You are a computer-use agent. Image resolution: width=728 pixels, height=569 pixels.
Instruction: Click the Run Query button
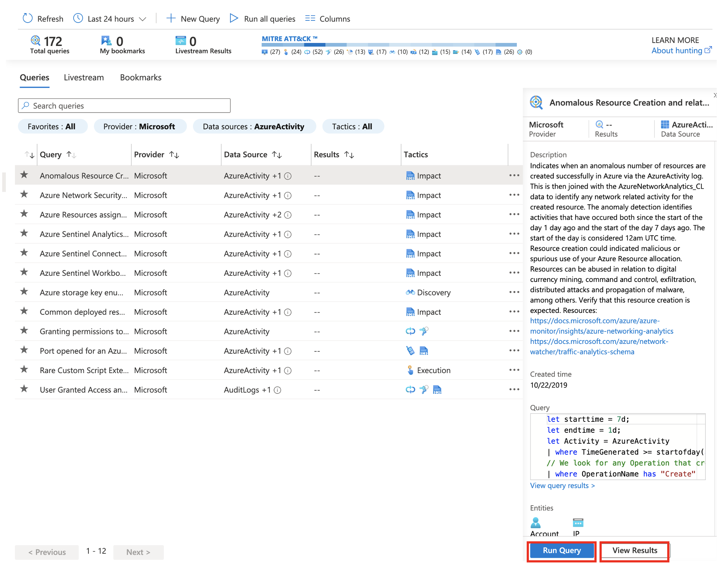pyautogui.click(x=561, y=550)
